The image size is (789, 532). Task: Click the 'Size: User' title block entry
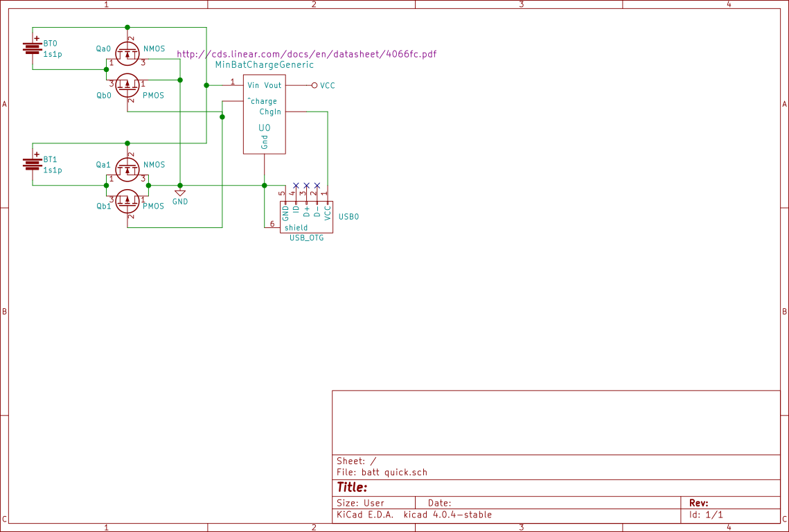coord(360,503)
